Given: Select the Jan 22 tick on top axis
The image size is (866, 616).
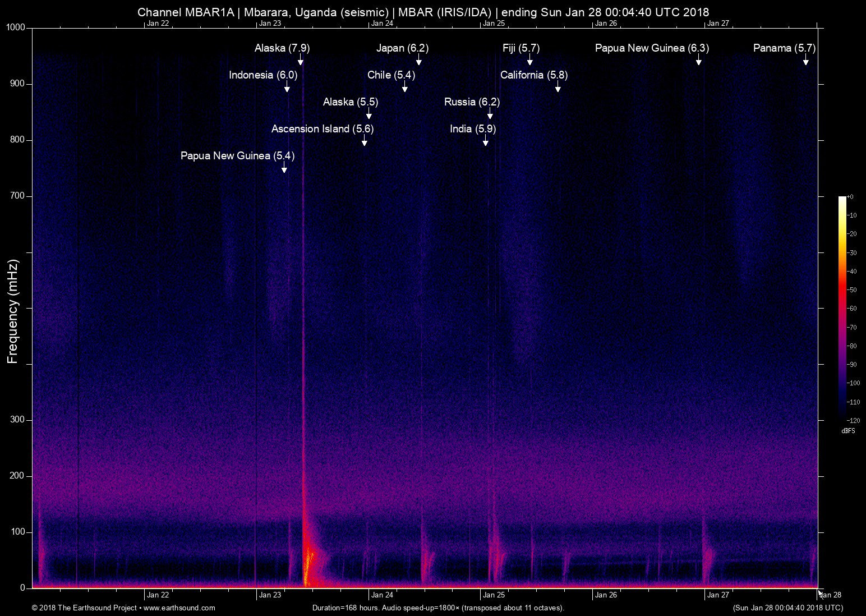Looking at the screenshot, I should click(x=159, y=24).
